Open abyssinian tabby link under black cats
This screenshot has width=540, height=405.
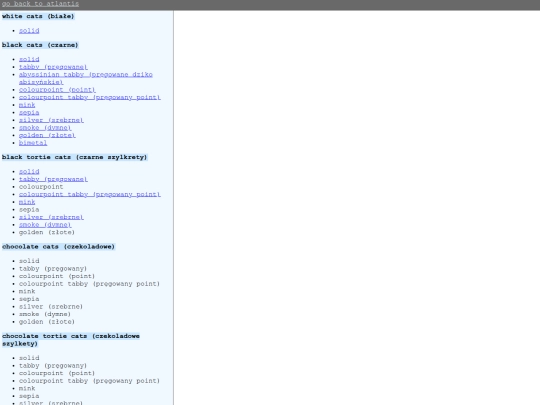click(x=86, y=78)
